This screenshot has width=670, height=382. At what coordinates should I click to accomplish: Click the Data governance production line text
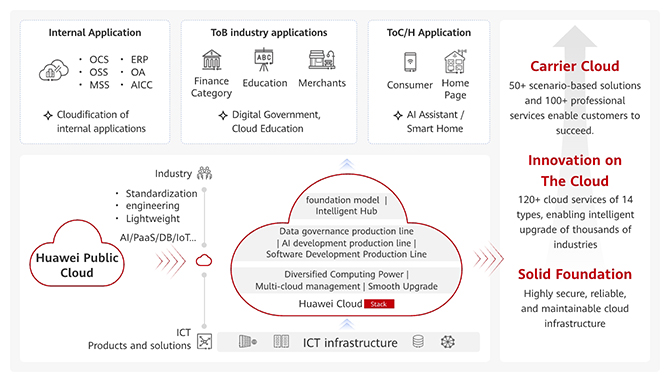point(347,231)
